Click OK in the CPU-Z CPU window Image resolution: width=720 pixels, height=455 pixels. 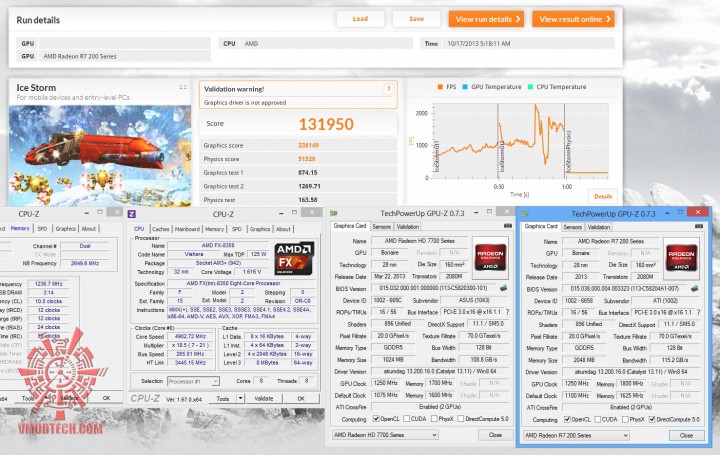(301, 399)
